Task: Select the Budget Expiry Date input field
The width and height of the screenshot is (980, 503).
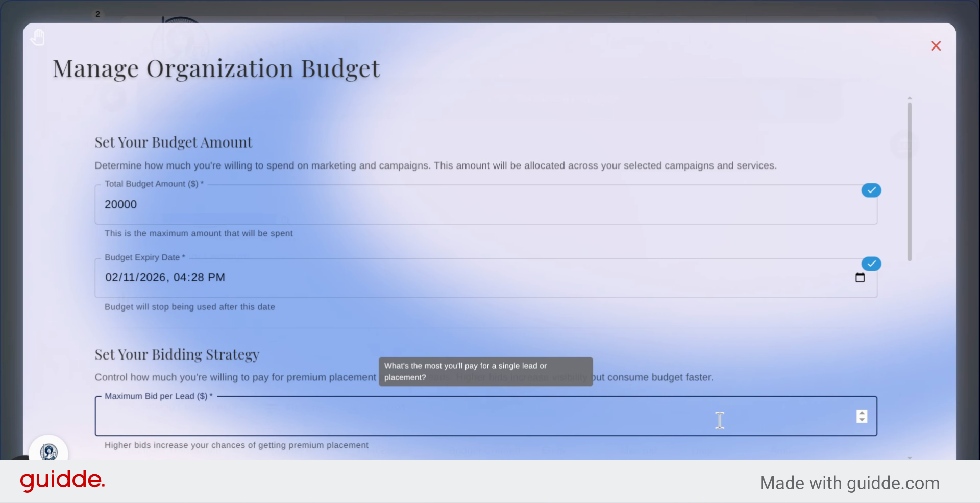Action: point(357,277)
